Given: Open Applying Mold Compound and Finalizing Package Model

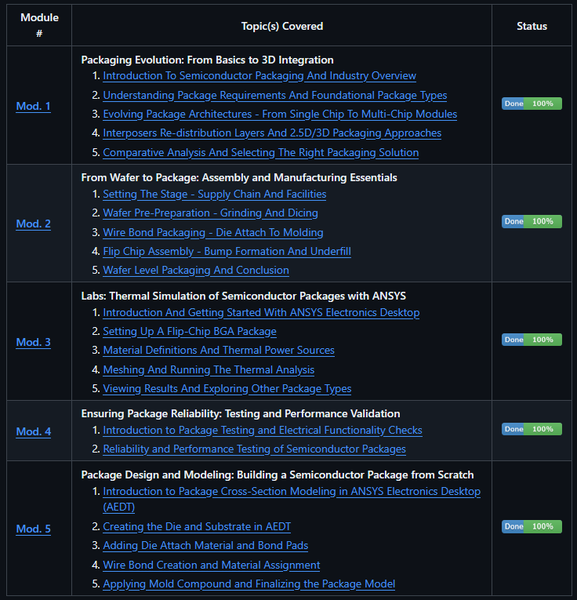Looking at the screenshot, I should (x=249, y=584).
